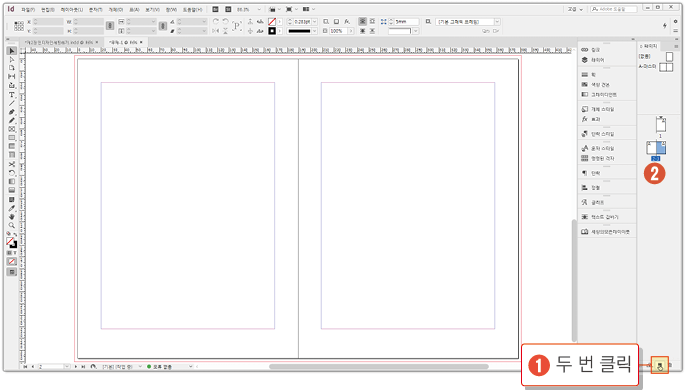Image resolution: width=685 pixels, height=390 pixels.
Task: Click the Fill swatch in control panel
Action: click(x=272, y=21)
